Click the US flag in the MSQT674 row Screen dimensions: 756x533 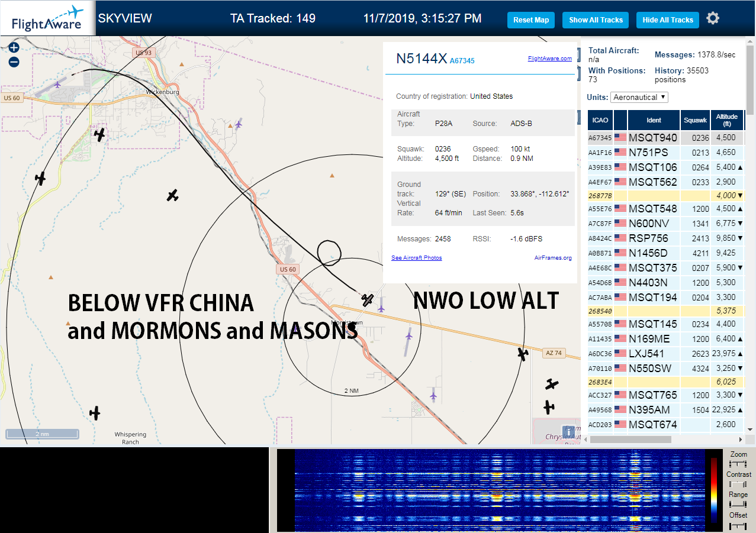(x=620, y=425)
